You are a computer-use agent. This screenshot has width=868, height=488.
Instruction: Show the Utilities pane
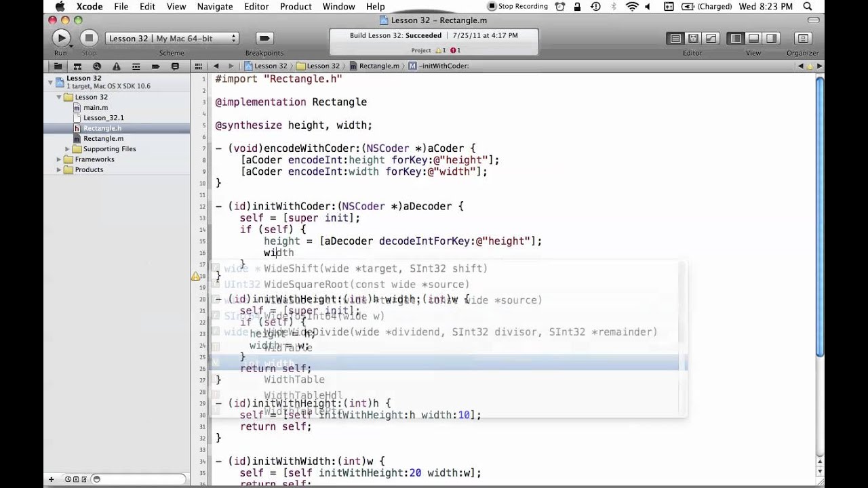[771, 39]
